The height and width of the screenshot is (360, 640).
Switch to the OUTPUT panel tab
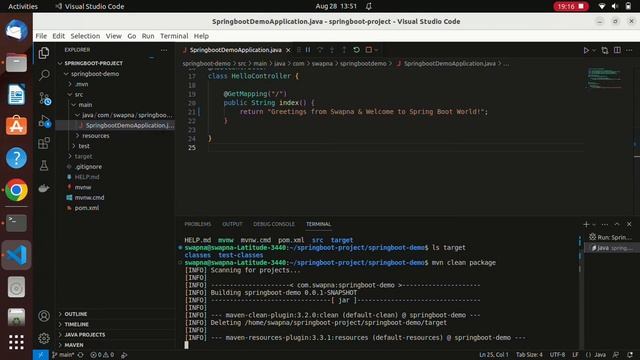[x=232, y=224]
